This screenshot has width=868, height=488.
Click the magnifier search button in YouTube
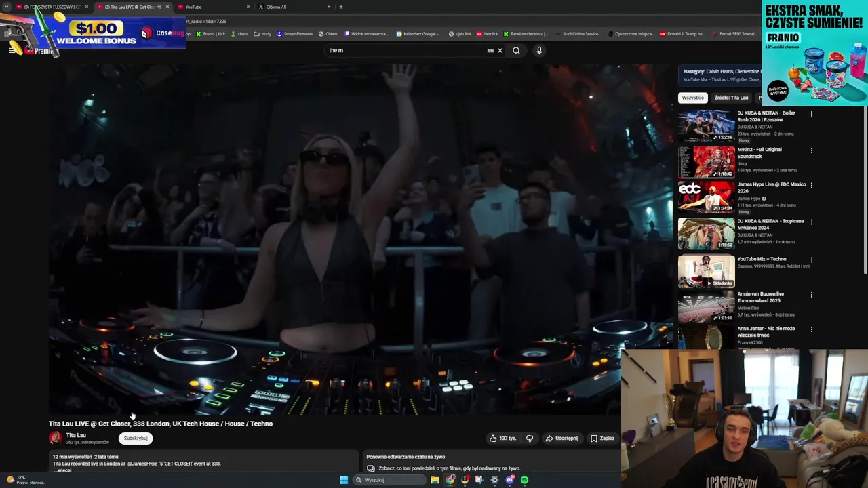(516, 50)
